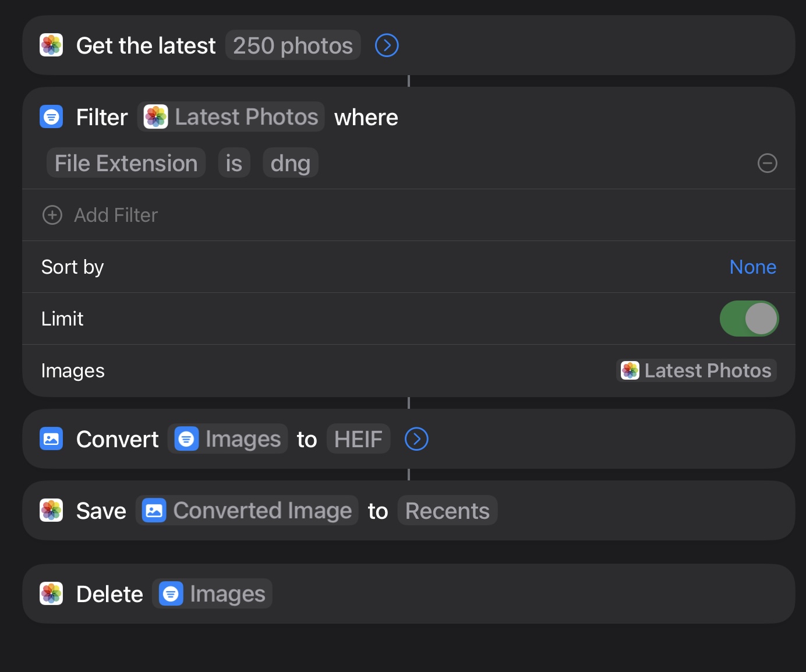This screenshot has width=806, height=672.
Task: Open the Sort by None dropdown
Action: (752, 267)
